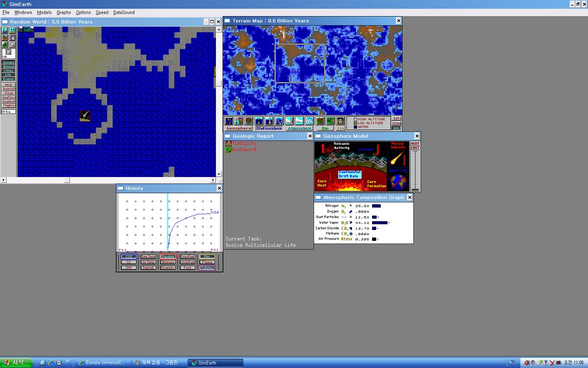Show Winds overlay in edit window

click(x=8, y=93)
